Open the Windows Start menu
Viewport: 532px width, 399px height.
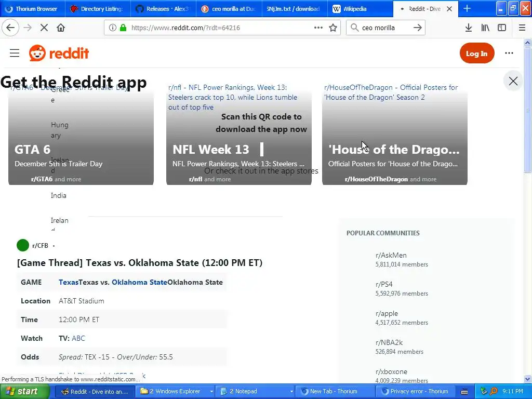(x=25, y=392)
